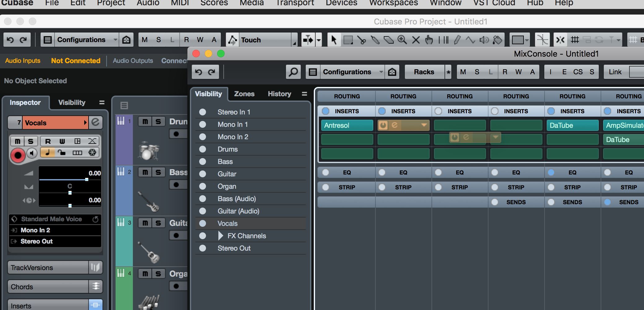Select the Erase tool
The image size is (644, 310).
[388, 40]
